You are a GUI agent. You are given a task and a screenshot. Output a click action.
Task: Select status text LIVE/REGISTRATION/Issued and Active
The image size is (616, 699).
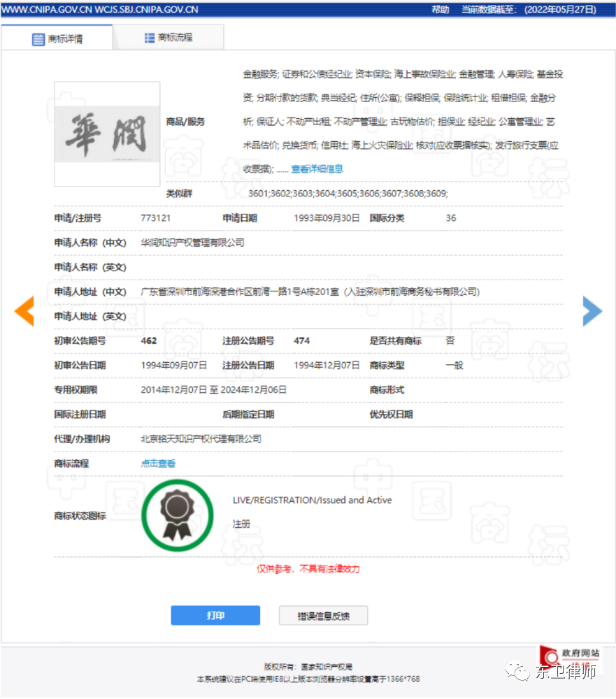coord(313,500)
